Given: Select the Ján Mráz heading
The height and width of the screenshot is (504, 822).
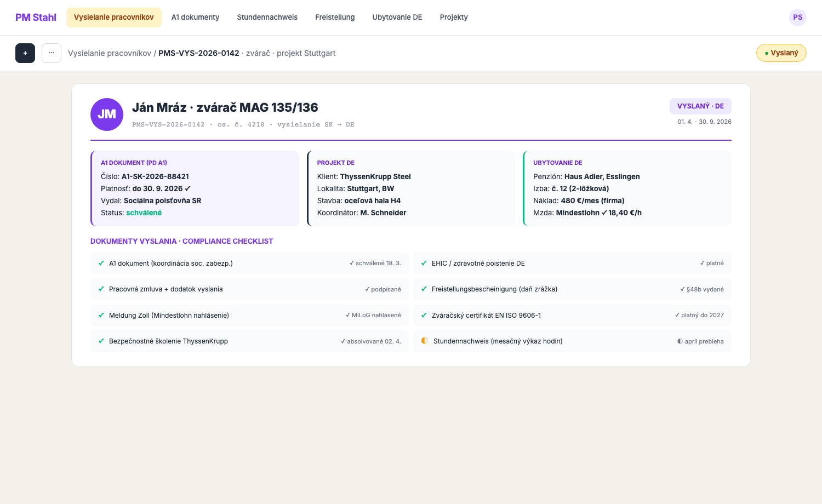Looking at the screenshot, I should click(x=225, y=107).
